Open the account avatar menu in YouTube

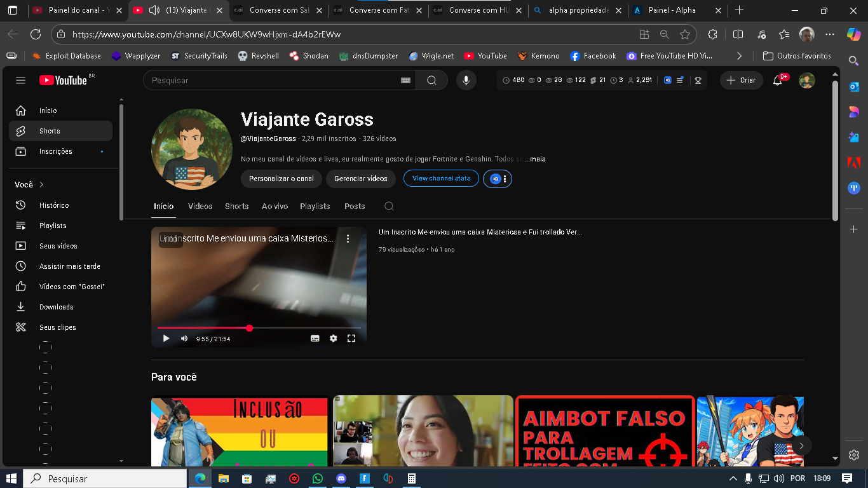pos(807,80)
